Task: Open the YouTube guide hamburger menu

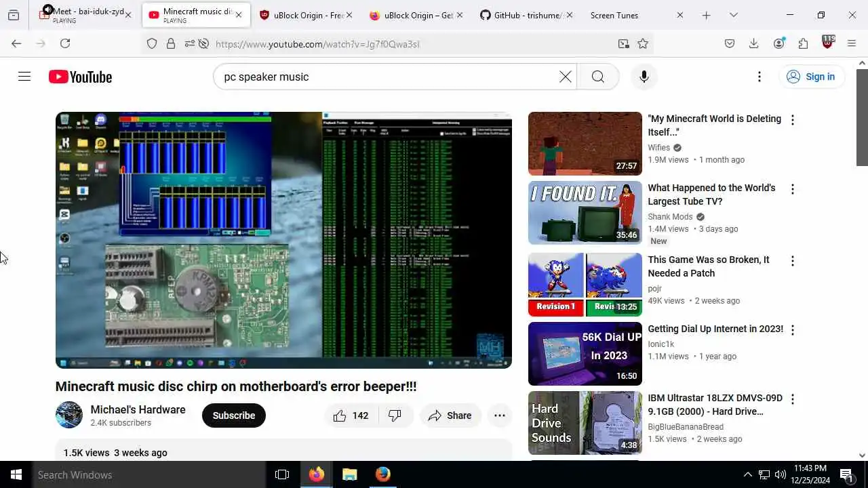Action: point(24,77)
